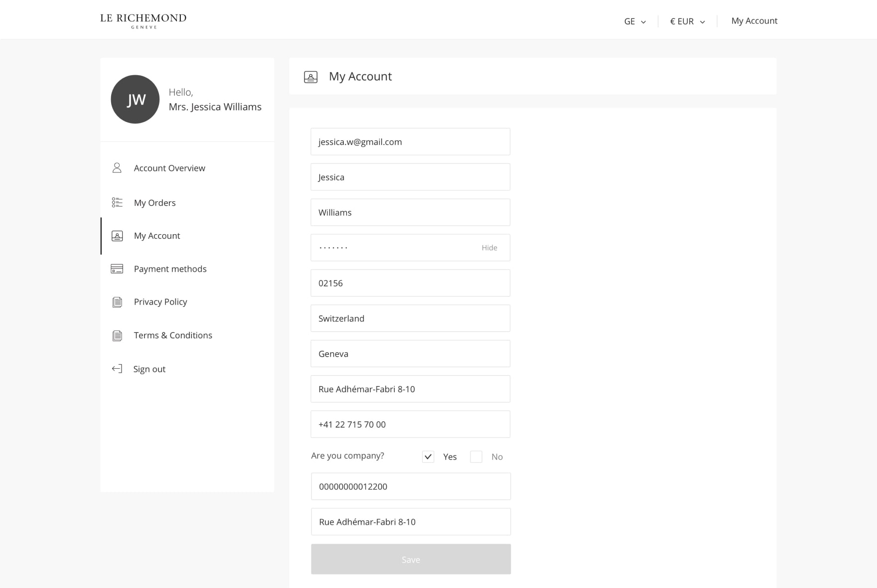Open My Orders in the sidebar
877x588 pixels.
pyautogui.click(x=154, y=203)
